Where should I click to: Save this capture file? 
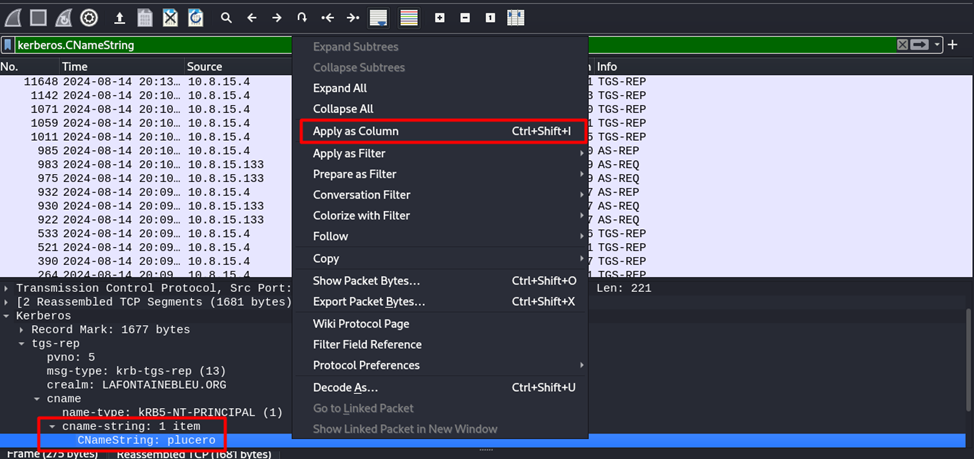click(x=145, y=19)
